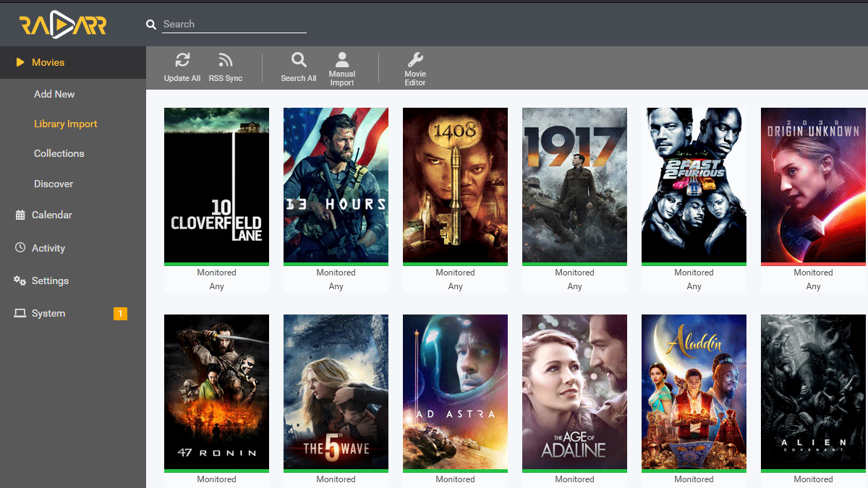Viewport: 868px width, 488px height.
Task: Click Monitored label under 13 Hours
Action: pyautogui.click(x=336, y=273)
